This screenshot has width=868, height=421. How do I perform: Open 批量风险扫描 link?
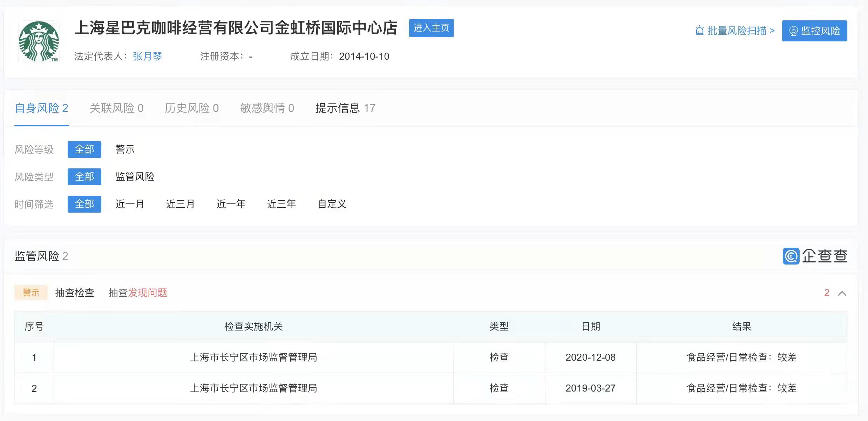[x=735, y=31]
